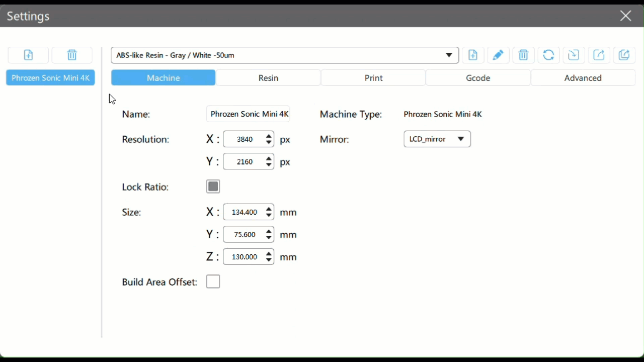The image size is (644, 362).
Task: Export the current resin profile
Action: (599, 55)
